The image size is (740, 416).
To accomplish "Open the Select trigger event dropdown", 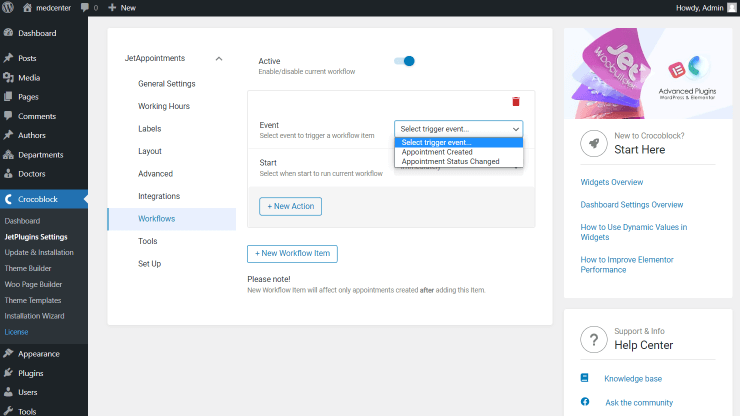I will pos(458,129).
